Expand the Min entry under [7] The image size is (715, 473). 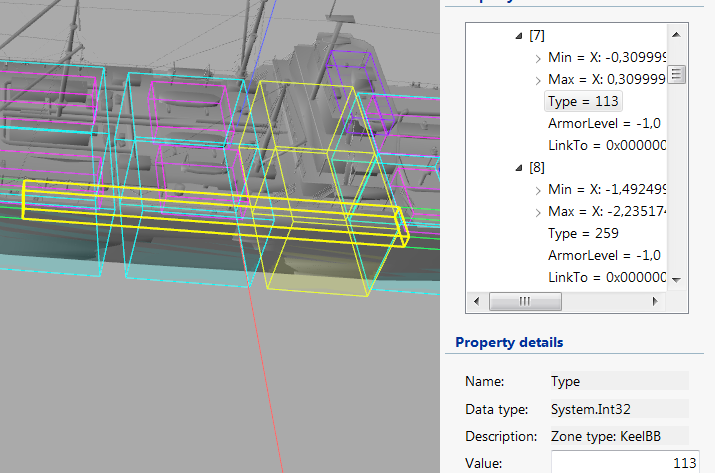click(x=539, y=58)
